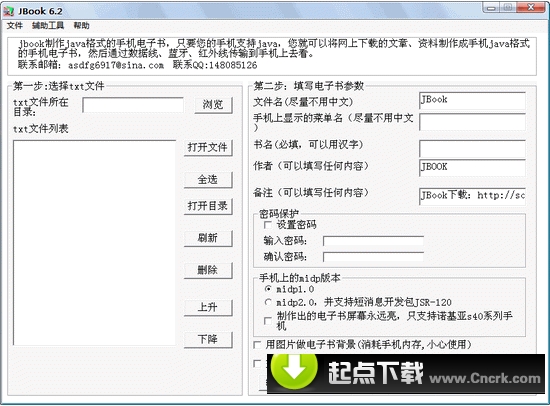
Task: Click the 删除 delete button
Action: [x=208, y=271]
